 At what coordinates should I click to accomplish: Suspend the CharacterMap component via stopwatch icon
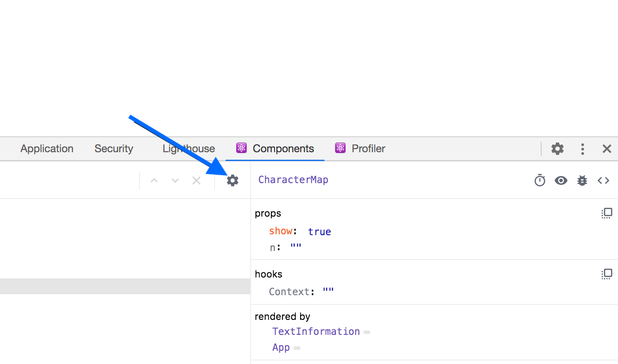[540, 180]
